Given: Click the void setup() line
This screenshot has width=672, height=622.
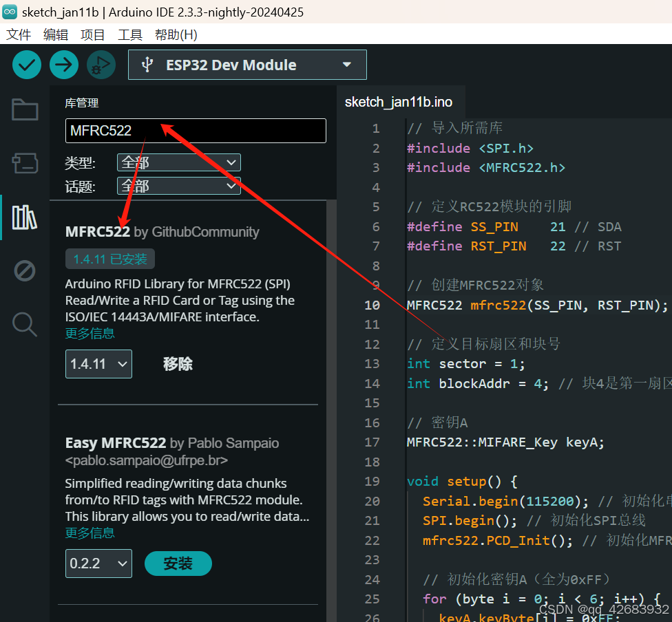Looking at the screenshot, I should pyautogui.click(x=463, y=482).
